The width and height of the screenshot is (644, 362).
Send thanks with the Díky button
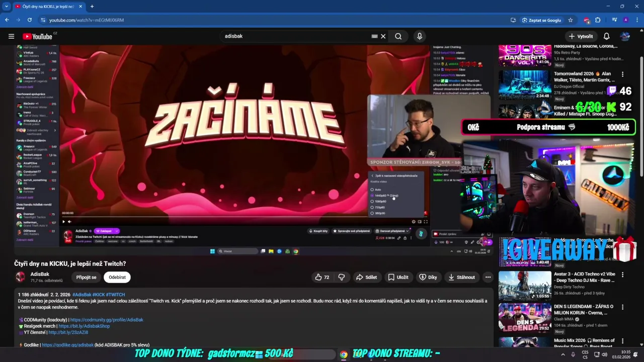pyautogui.click(x=428, y=277)
